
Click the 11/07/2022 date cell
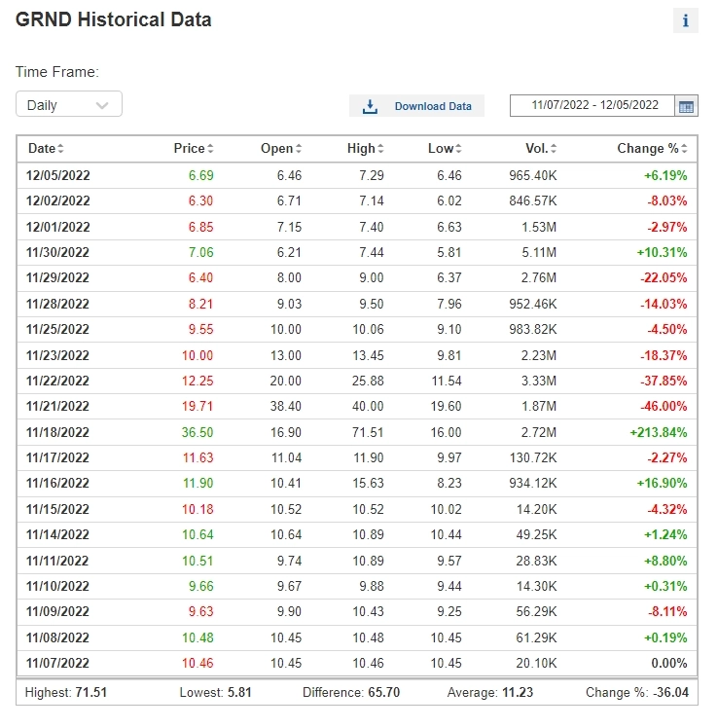pos(58,663)
